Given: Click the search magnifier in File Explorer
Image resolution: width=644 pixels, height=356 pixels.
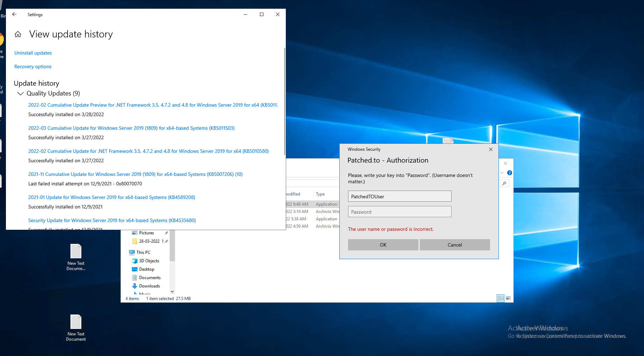Looking at the screenshot, I should click(x=504, y=183).
